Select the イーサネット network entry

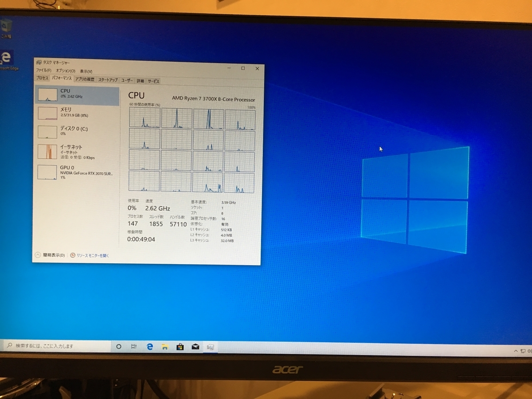pyautogui.click(x=77, y=151)
